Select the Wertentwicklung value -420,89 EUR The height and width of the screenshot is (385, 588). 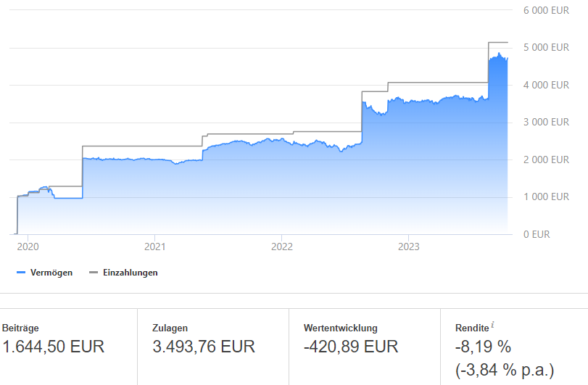pyautogui.click(x=351, y=347)
